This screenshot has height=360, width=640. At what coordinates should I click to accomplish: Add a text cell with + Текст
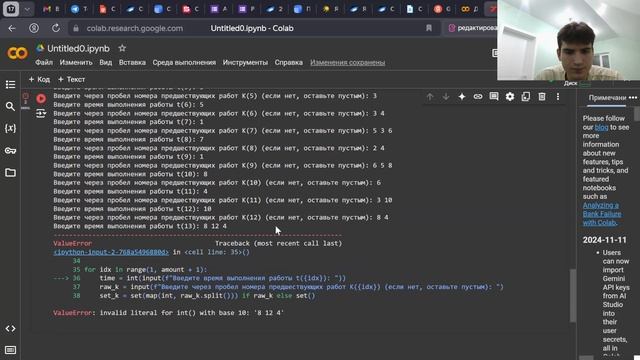71,79
